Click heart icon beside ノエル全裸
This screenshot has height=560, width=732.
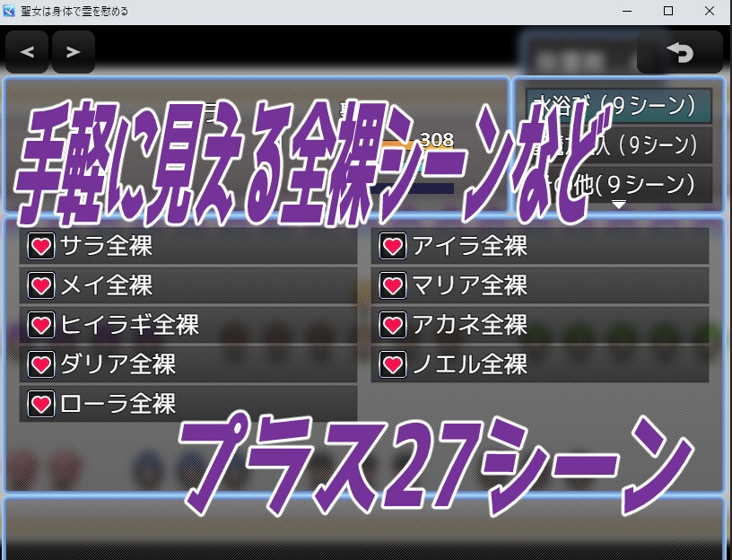coord(392,364)
